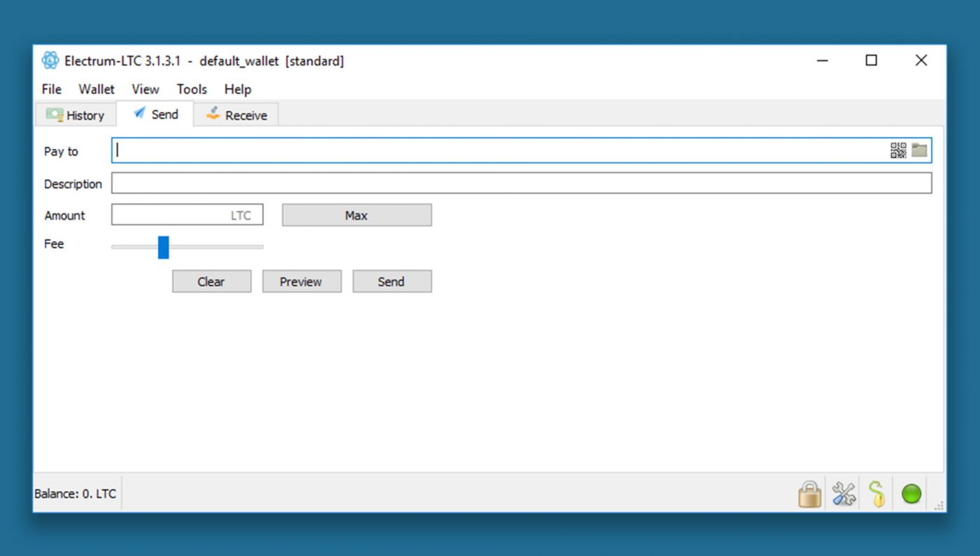Switch to the Receive tab
The width and height of the screenshot is (980, 556).
pyautogui.click(x=236, y=115)
